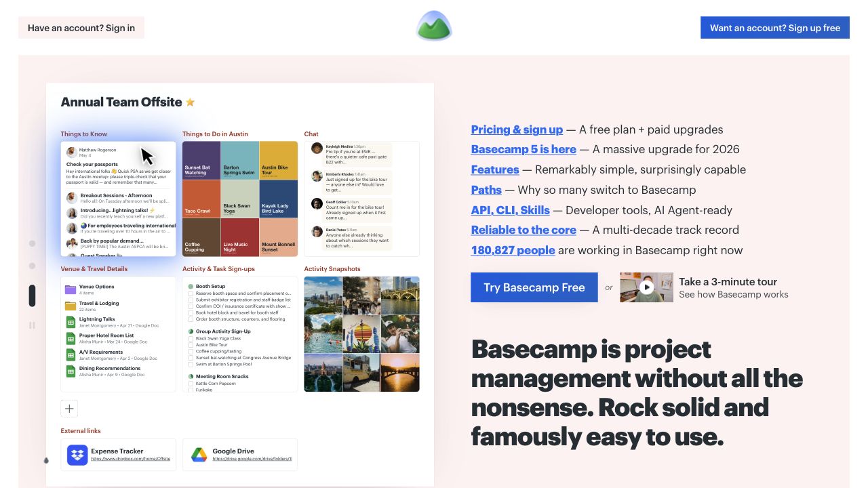Click the plus button below Venue & Travel Details
The image size is (868, 488).
[x=69, y=409]
